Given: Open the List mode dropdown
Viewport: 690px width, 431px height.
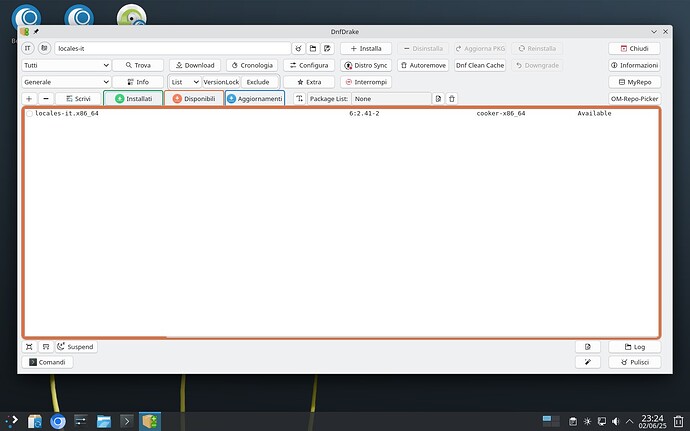Looking at the screenshot, I should pyautogui.click(x=185, y=82).
